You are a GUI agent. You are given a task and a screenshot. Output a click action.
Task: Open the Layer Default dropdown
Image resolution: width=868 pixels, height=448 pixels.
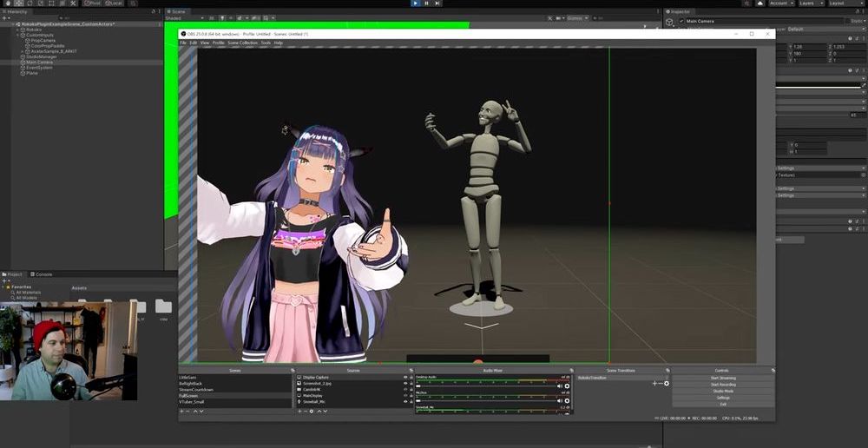[x=825, y=29]
